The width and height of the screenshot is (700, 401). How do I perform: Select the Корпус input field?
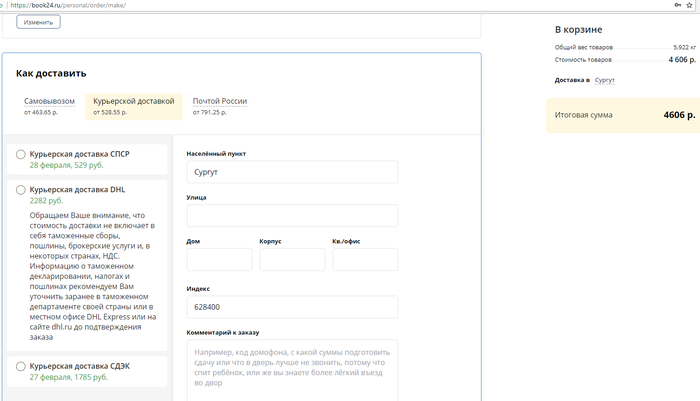[292, 260]
